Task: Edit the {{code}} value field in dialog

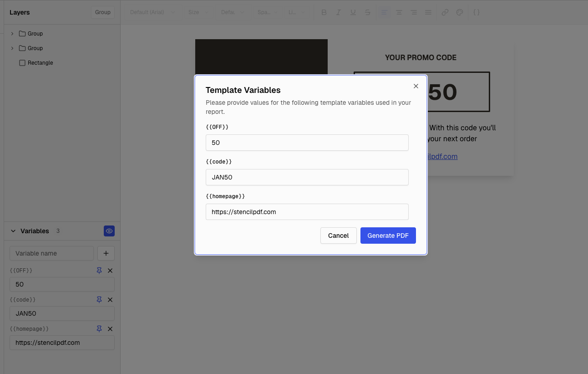Action: [307, 177]
